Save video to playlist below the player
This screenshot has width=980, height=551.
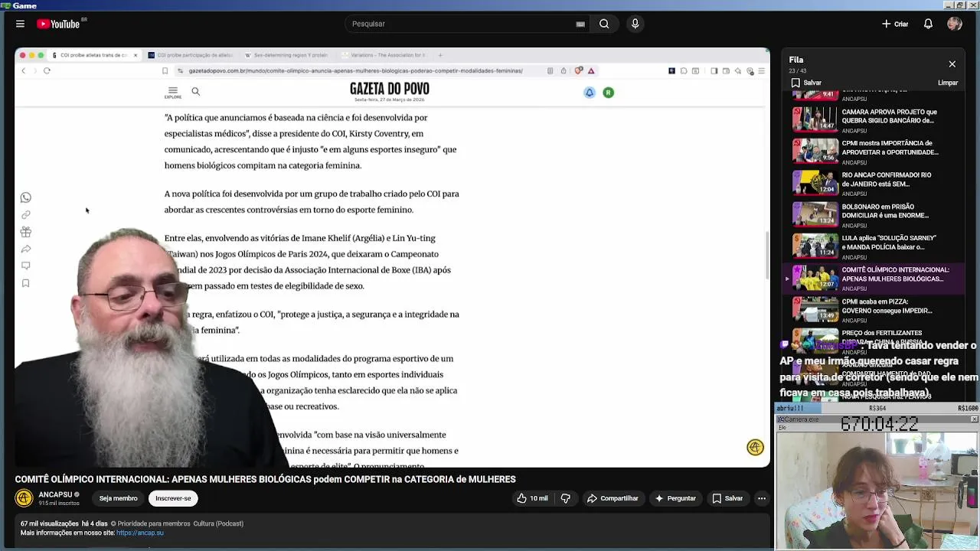tap(727, 498)
